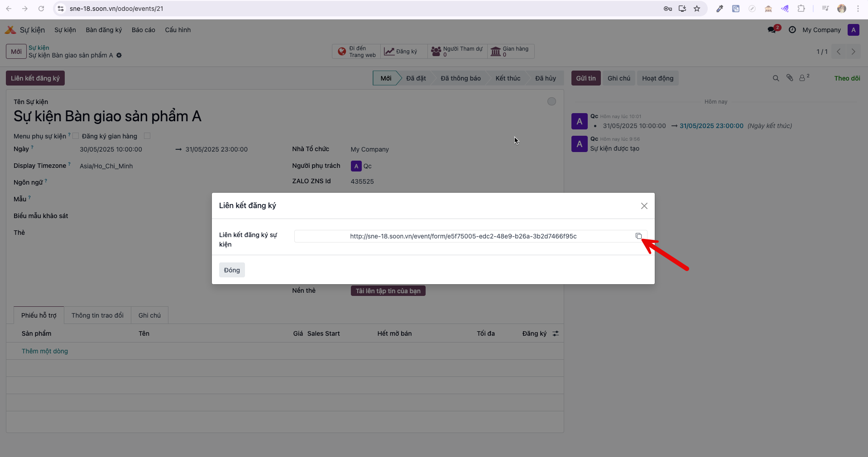The image size is (868, 457).
Task: Open the Sự kiện menu
Action: click(x=65, y=30)
